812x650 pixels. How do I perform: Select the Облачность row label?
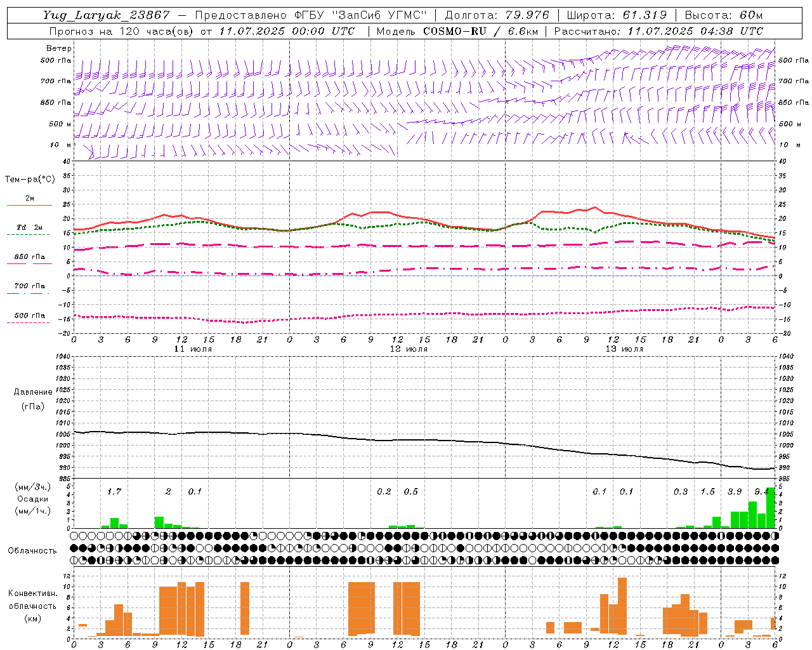(32, 551)
